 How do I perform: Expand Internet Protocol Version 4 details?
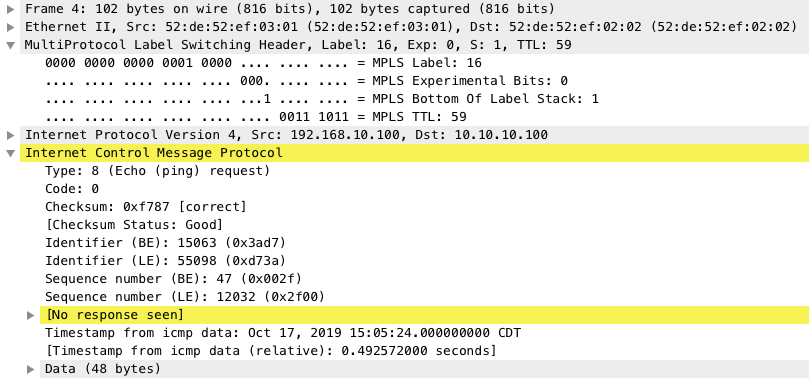(11, 135)
